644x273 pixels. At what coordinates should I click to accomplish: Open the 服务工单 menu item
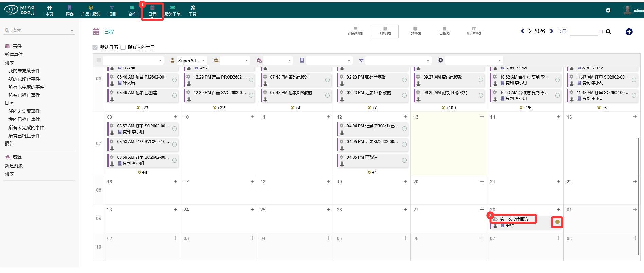click(172, 11)
